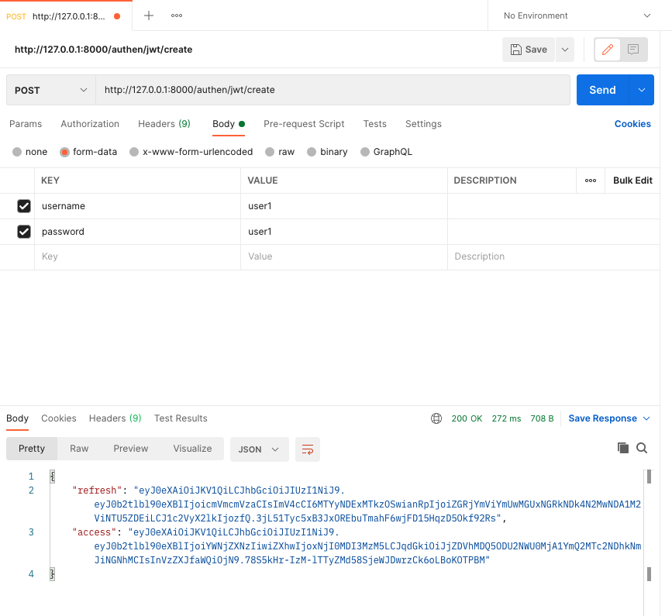Switch to Params tab
This screenshot has height=616, width=672.
coord(26,124)
